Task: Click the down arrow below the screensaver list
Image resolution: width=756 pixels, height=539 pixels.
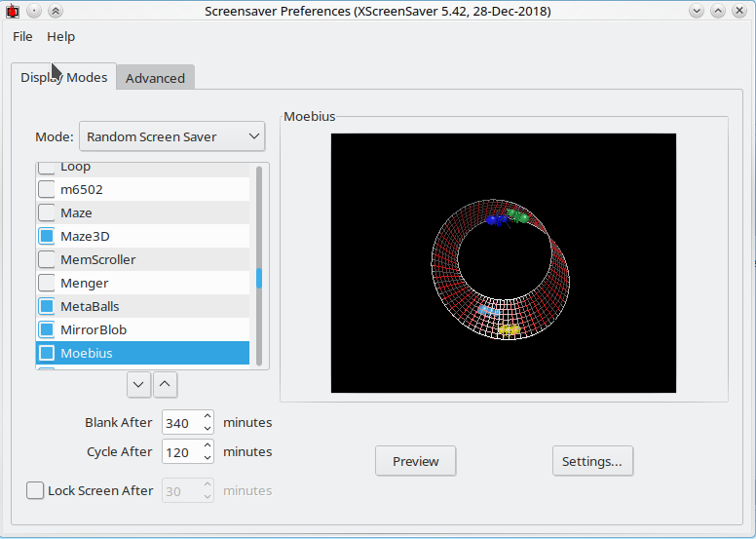Action: coord(139,384)
